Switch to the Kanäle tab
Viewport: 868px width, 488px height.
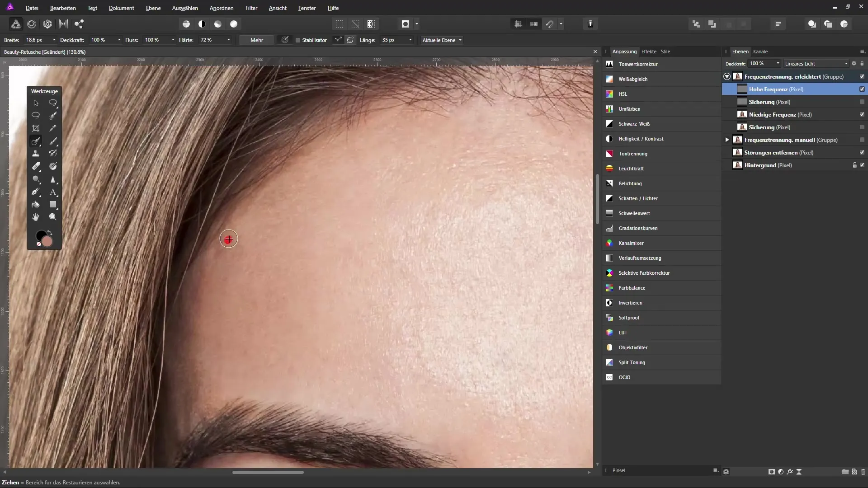(x=760, y=52)
